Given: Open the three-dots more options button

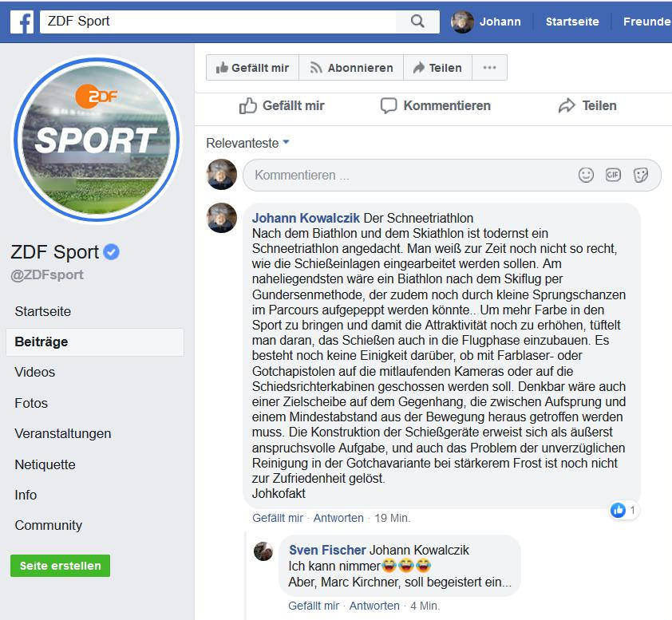Looking at the screenshot, I should (x=489, y=68).
